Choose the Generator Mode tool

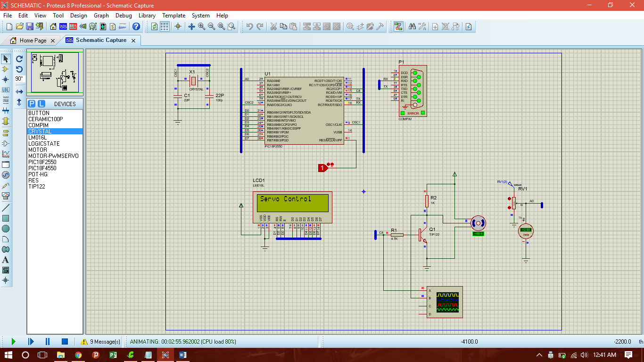(x=6, y=175)
